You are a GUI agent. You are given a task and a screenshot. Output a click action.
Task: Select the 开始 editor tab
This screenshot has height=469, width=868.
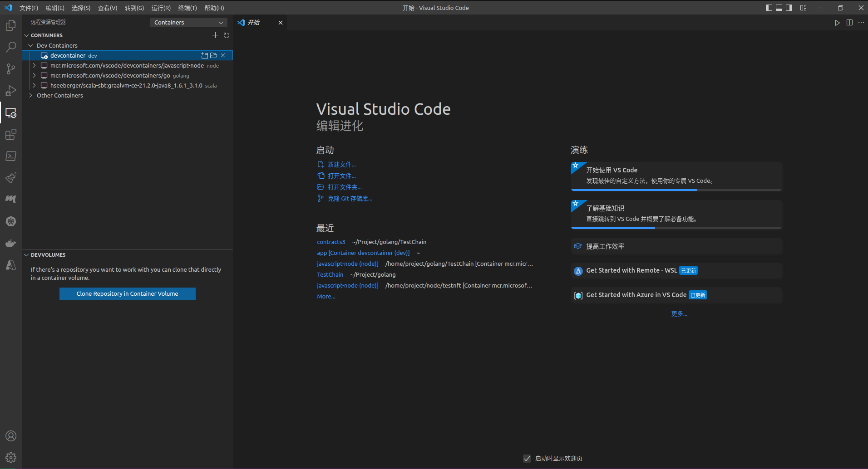coord(260,23)
